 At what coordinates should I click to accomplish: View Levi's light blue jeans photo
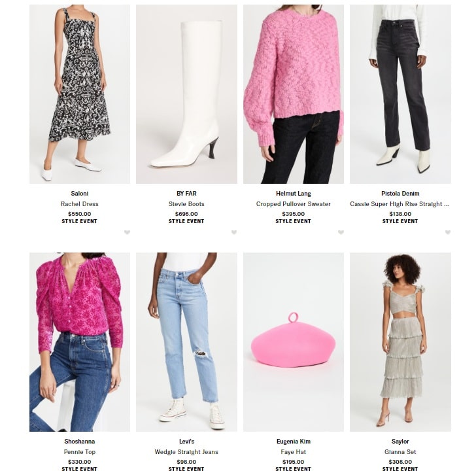point(186,342)
